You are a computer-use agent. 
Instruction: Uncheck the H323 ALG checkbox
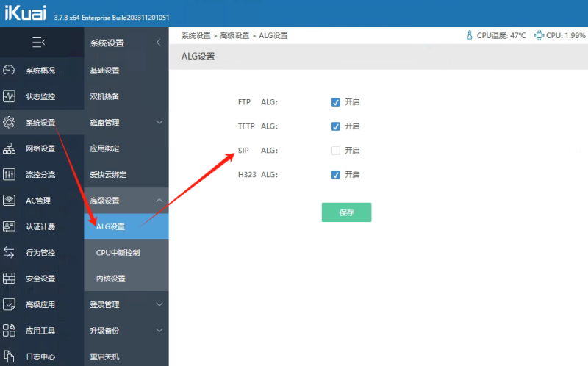pos(336,175)
